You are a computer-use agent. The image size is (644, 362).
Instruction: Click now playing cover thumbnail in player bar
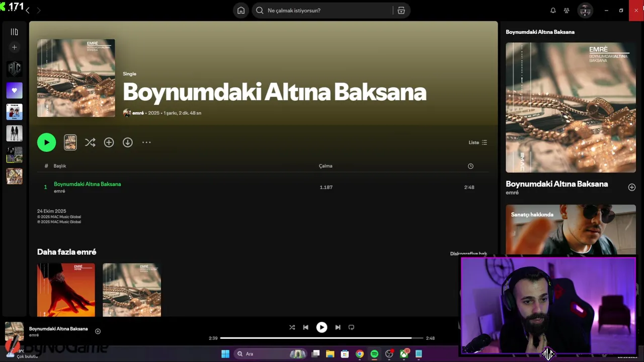(14, 332)
